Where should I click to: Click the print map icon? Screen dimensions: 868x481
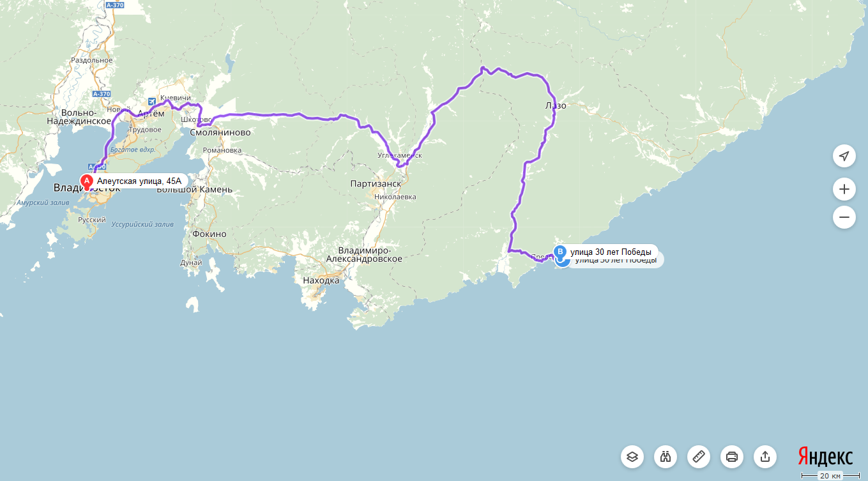(732, 457)
